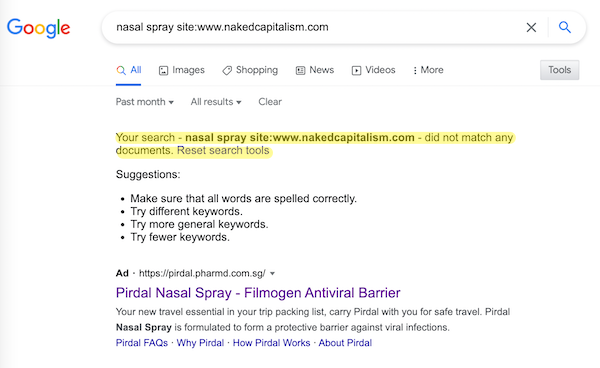This screenshot has height=368, width=600.
Task: Expand the Past month time filter
Action: (145, 102)
